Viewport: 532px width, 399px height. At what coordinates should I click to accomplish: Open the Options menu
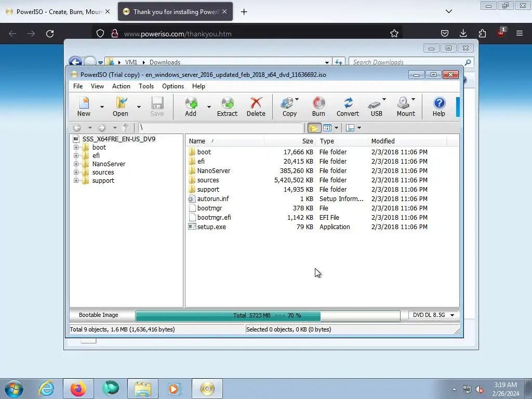click(173, 86)
